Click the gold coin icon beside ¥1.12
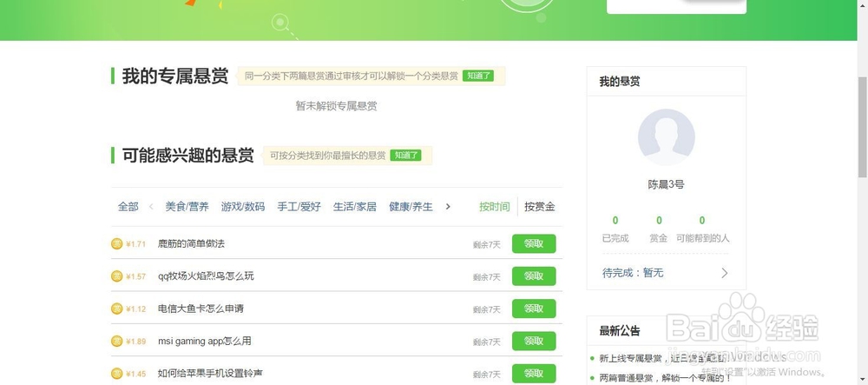The image size is (868, 385). (117, 309)
